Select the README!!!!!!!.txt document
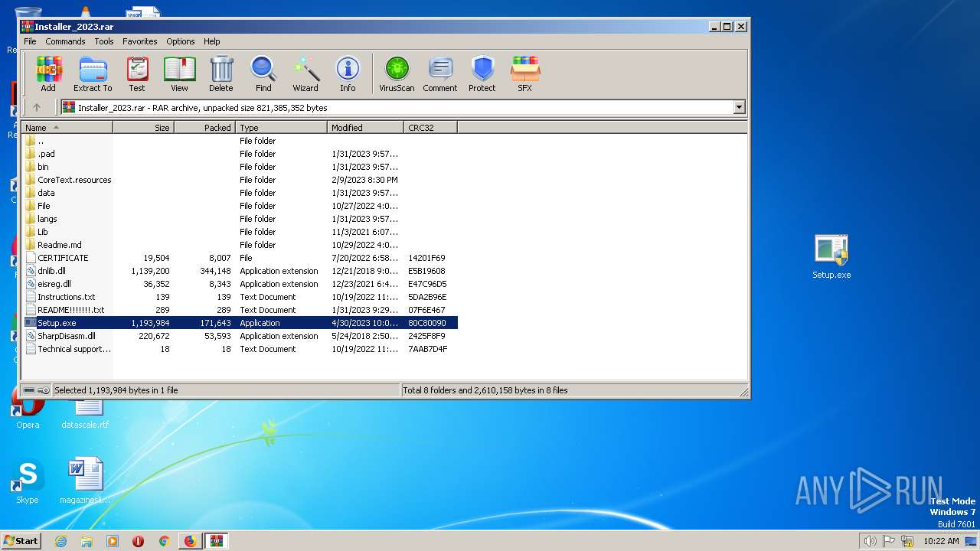 coord(70,310)
